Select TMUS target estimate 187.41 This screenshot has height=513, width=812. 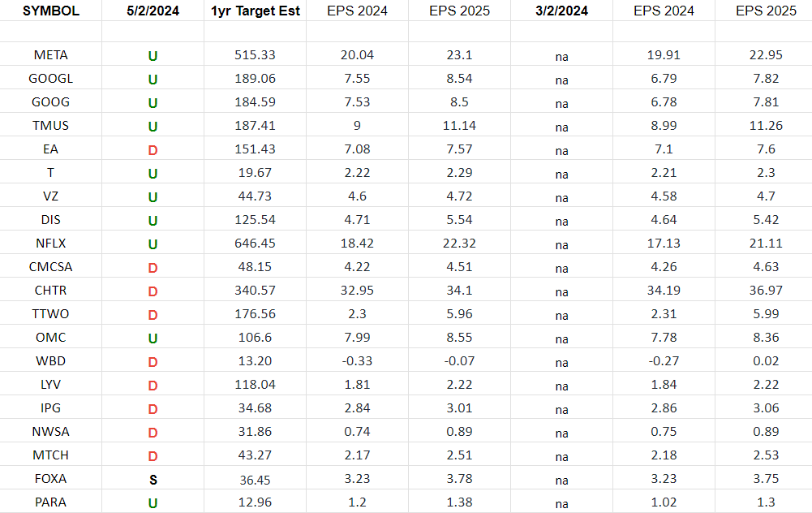(x=255, y=126)
